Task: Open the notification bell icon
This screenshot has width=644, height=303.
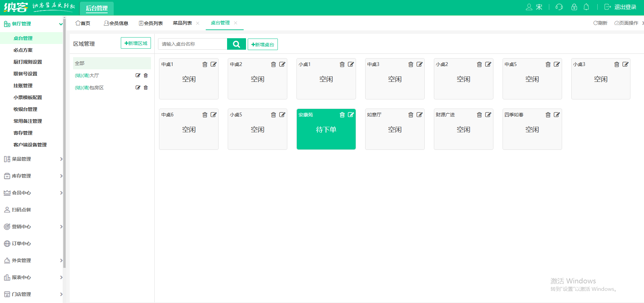Action: tap(586, 7)
